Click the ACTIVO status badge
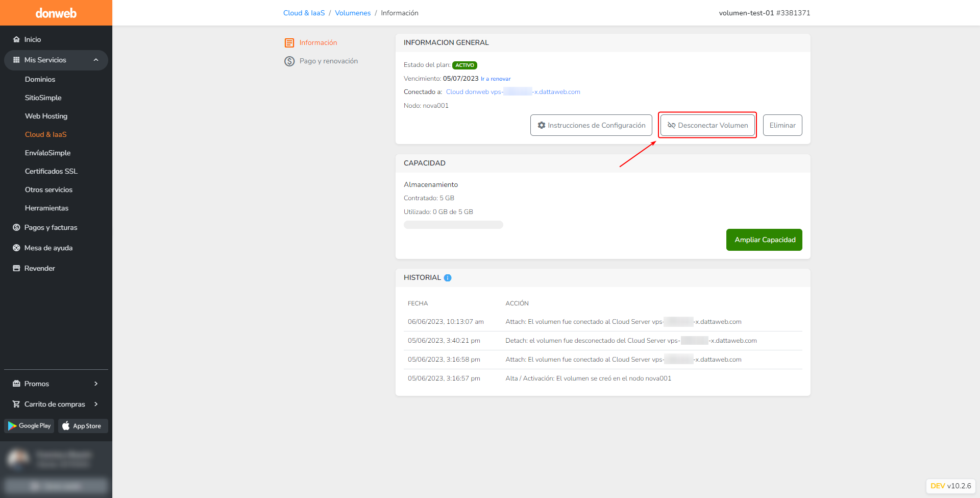980x498 pixels. point(464,65)
